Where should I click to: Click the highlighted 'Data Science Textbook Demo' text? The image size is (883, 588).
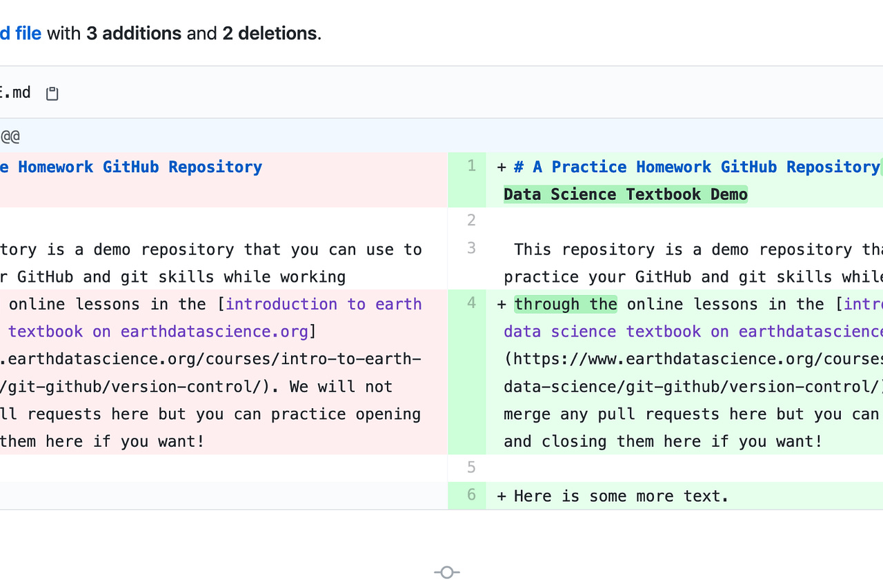(624, 194)
